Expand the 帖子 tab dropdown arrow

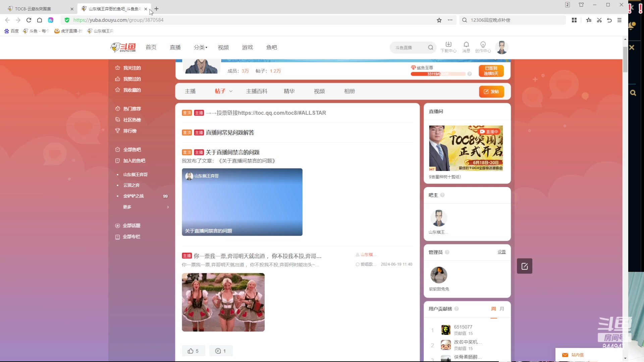231,92
